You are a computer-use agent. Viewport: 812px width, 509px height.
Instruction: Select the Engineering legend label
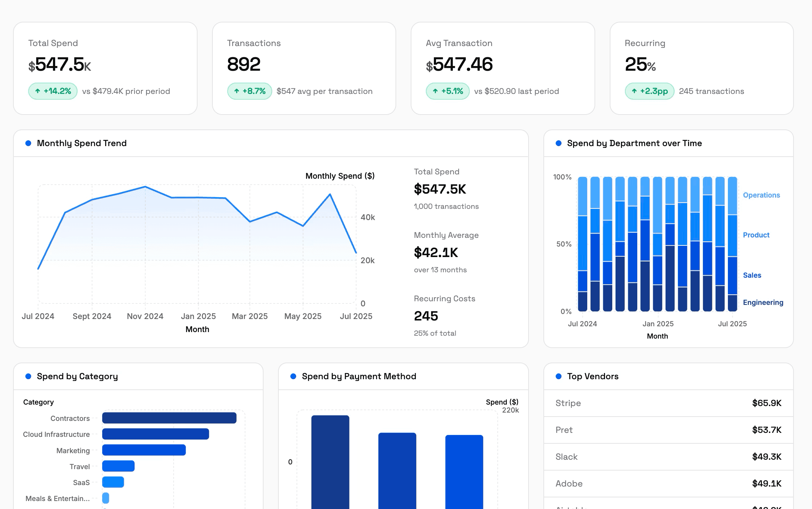[763, 302]
